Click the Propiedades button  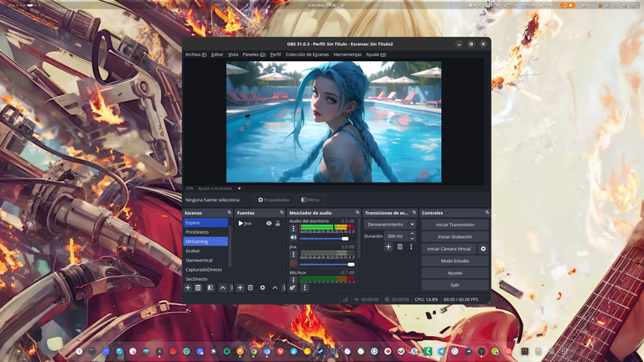[273, 200]
